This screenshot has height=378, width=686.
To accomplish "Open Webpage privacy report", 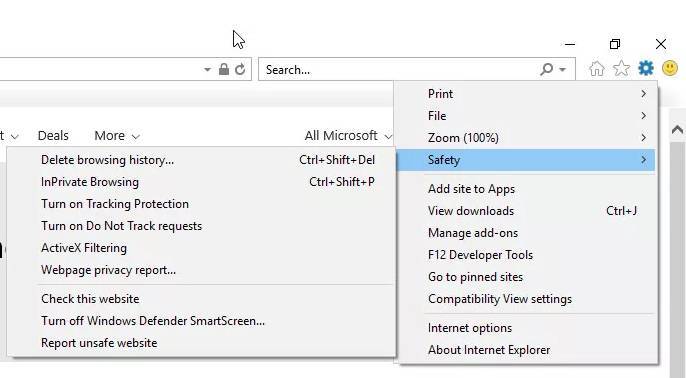I will coord(201,270).
